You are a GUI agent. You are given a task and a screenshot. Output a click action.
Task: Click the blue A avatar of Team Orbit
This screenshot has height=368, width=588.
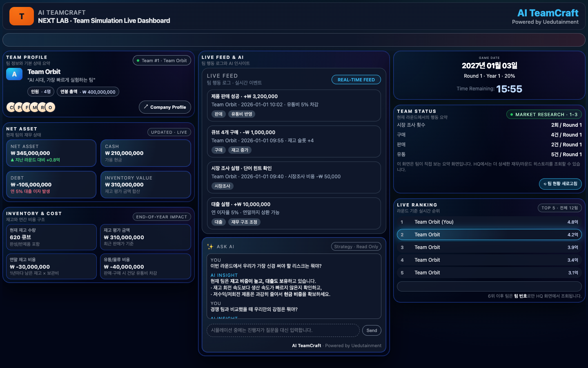coord(14,74)
